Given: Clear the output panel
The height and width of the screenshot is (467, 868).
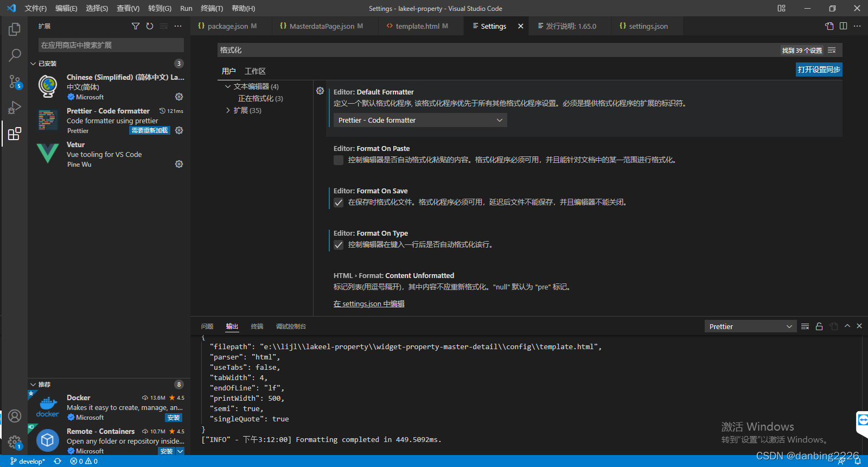Looking at the screenshot, I should click(805, 326).
